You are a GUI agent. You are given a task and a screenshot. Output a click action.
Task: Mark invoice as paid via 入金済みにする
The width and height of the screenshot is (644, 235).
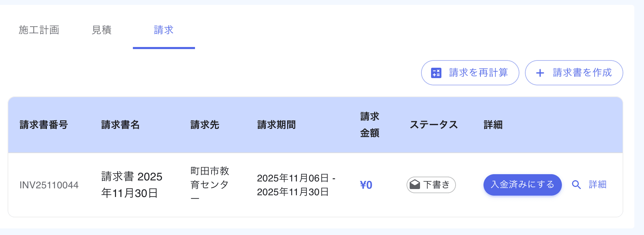click(x=522, y=185)
